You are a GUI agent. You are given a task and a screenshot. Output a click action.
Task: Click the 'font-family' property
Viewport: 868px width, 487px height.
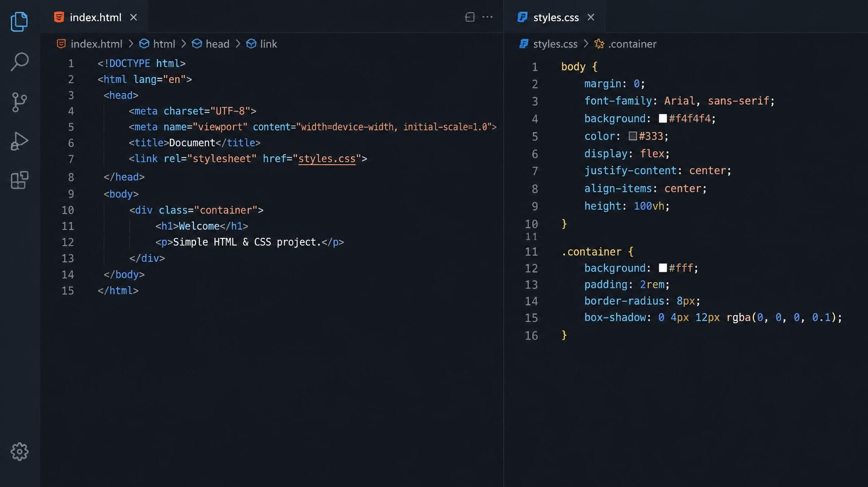(618, 101)
